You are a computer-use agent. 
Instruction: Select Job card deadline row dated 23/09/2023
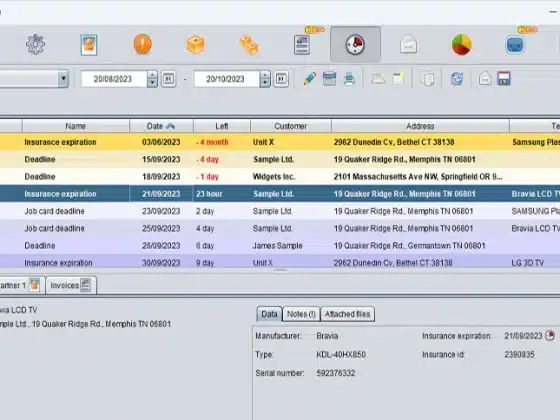tap(280, 211)
